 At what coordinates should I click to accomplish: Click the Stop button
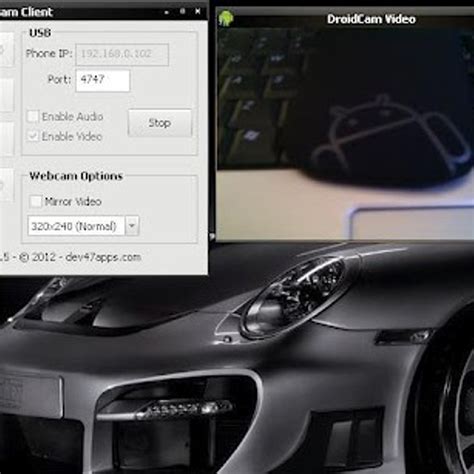[x=160, y=123]
